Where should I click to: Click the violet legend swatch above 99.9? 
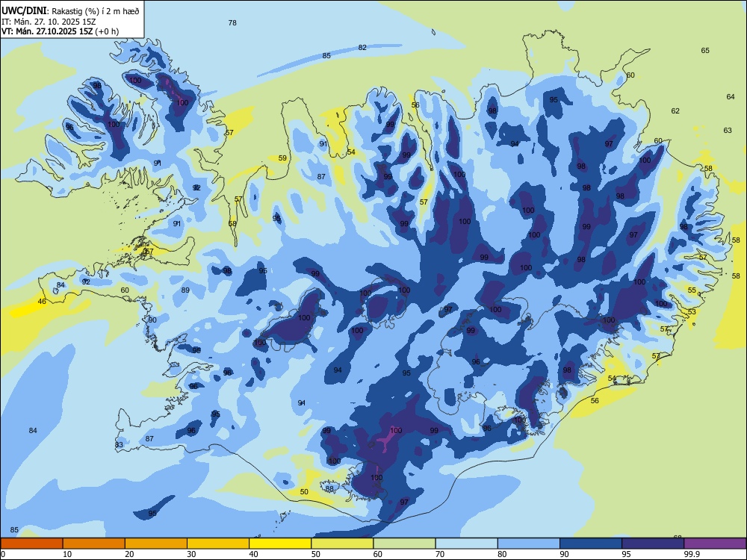click(x=715, y=544)
